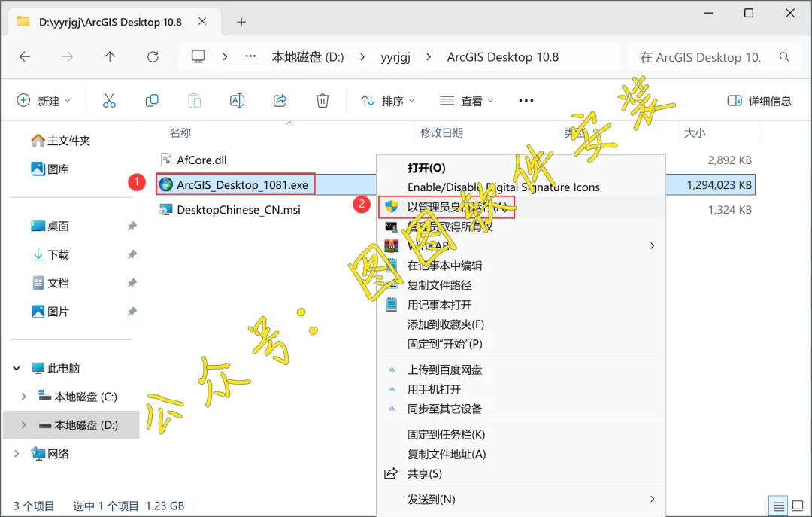Select the DesktopChinese_CN.msi file name
This screenshot has height=517, width=812.
click(239, 210)
